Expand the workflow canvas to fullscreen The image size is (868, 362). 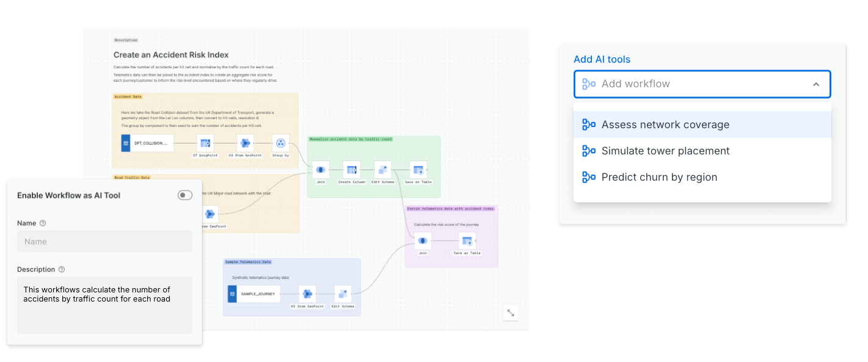click(511, 313)
